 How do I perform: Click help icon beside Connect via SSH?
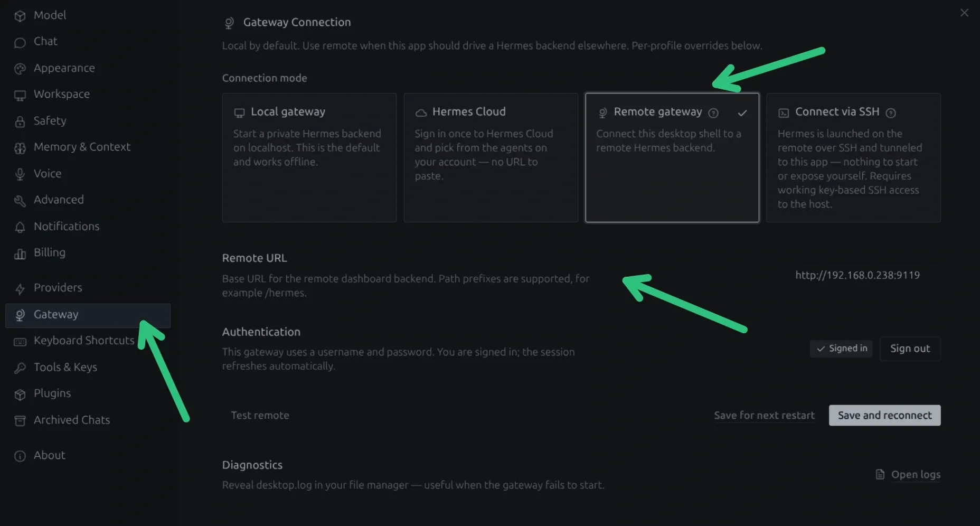[891, 113]
